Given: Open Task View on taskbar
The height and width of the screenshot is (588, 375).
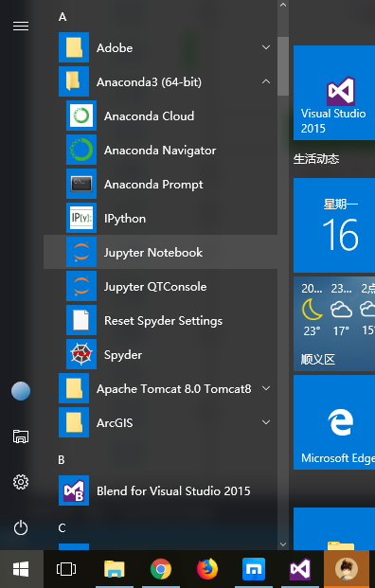Looking at the screenshot, I should tap(66, 569).
